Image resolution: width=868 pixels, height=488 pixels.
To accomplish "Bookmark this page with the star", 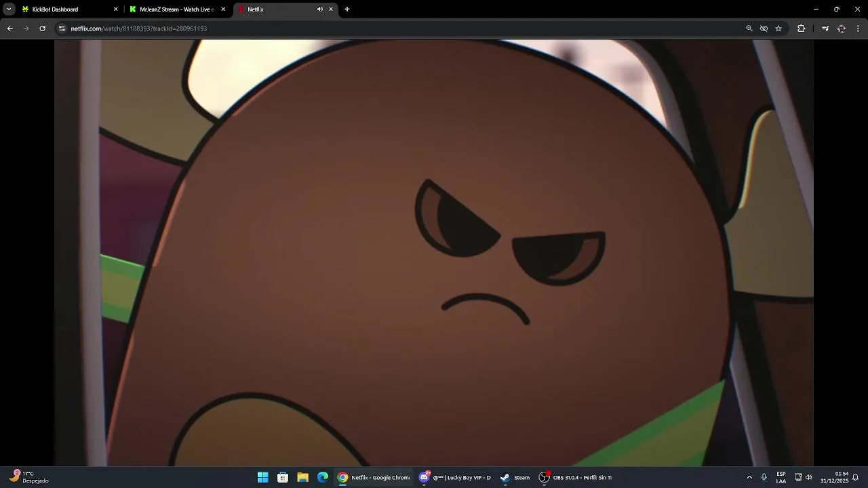I will tap(778, 28).
